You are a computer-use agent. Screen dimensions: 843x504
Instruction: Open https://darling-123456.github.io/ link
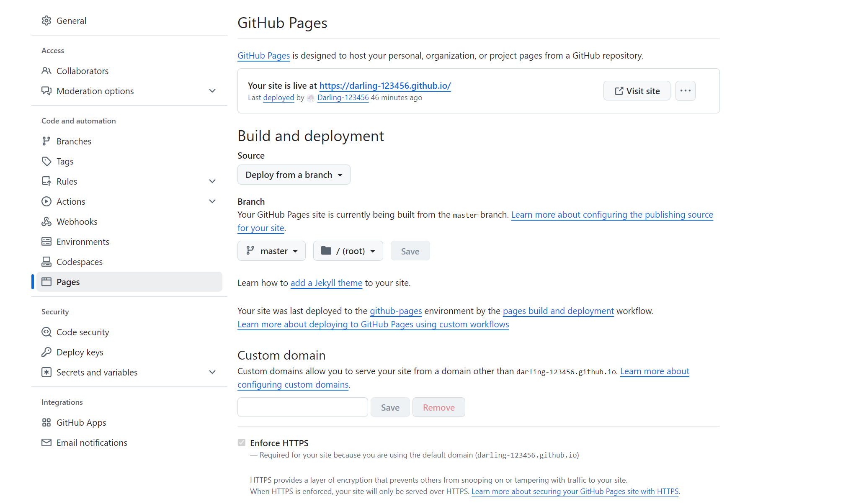click(385, 85)
